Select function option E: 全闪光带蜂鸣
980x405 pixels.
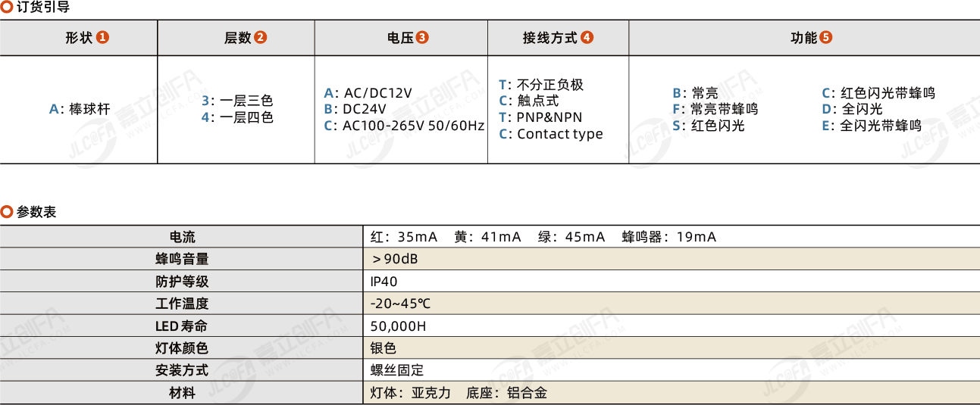pyautogui.click(x=872, y=126)
